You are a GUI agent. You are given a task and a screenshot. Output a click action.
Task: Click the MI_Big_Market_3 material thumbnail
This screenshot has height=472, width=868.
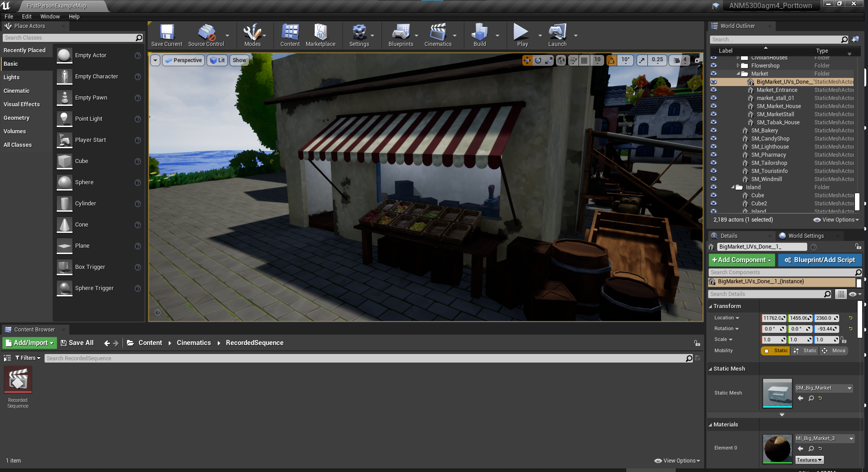point(778,449)
